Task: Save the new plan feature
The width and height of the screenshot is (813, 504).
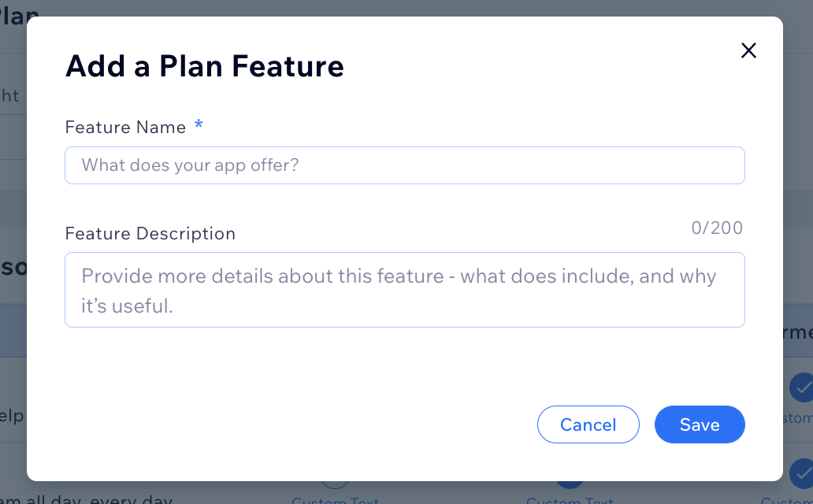Action: coord(700,424)
